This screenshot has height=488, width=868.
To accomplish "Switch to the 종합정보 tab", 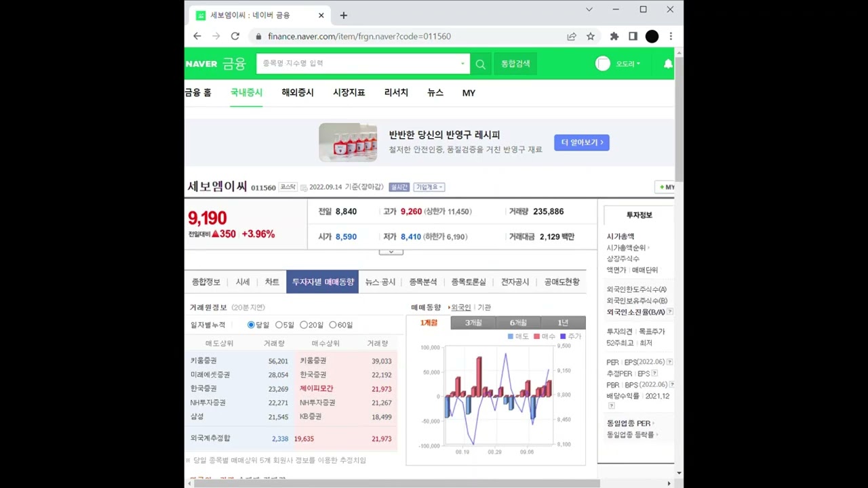I will pyautogui.click(x=206, y=282).
